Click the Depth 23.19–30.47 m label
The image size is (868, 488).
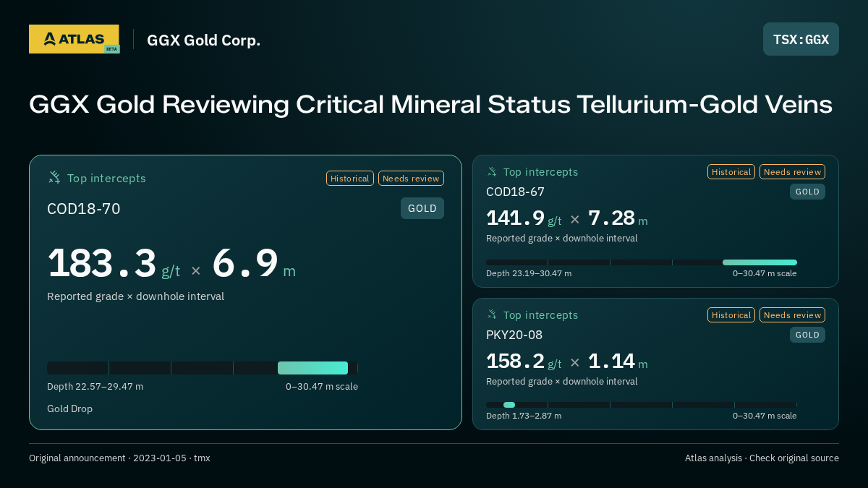(529, 273)
